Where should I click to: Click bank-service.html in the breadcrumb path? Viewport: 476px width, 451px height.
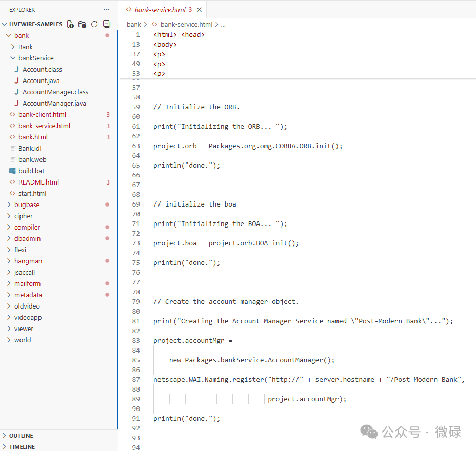coord(186,24)
